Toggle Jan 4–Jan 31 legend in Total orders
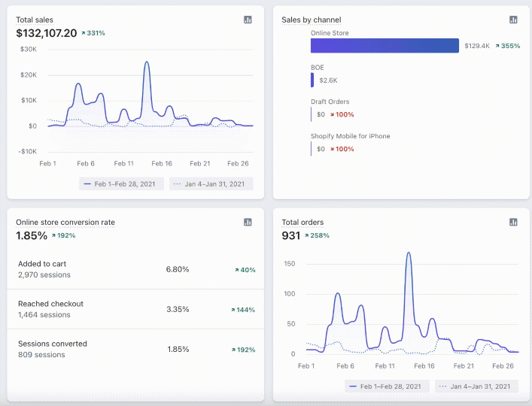This screenshot has width=532, height=406. (476, 386)
